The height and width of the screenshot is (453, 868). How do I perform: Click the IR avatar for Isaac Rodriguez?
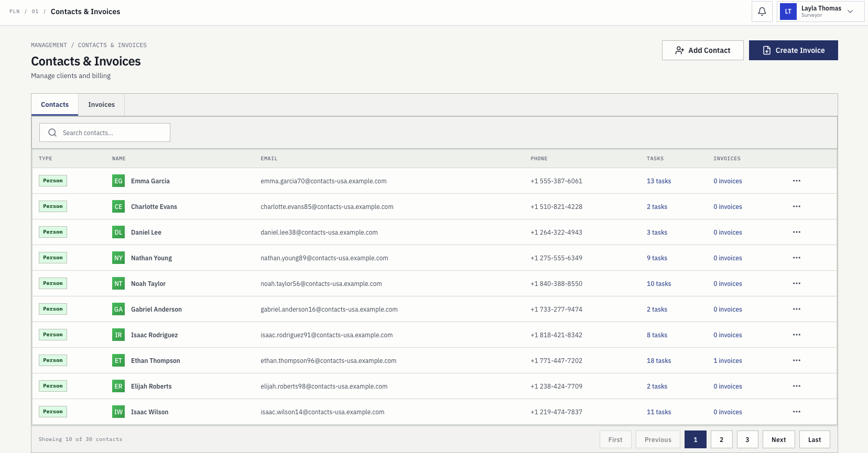pyautogui.click(x=118, y=335)
